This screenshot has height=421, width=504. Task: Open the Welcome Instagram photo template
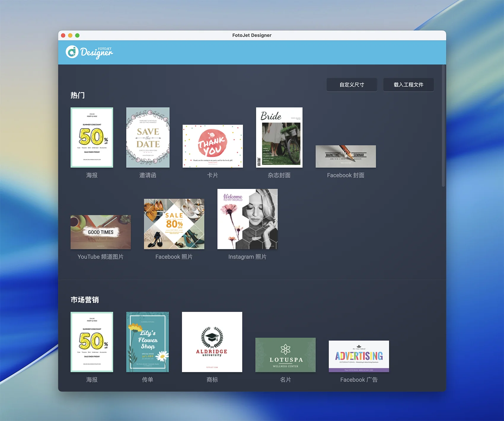(x=247, y=219)
